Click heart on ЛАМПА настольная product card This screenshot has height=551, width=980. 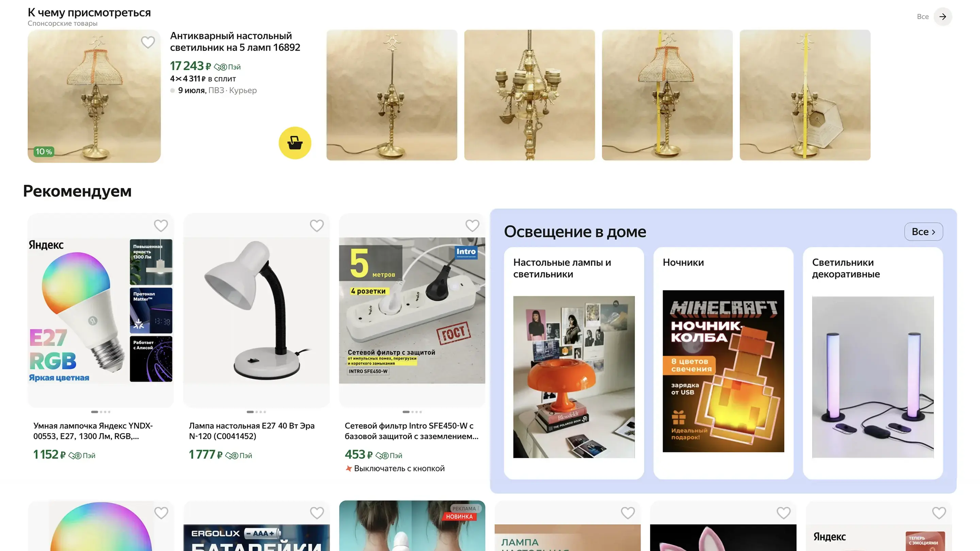[628, 513]
